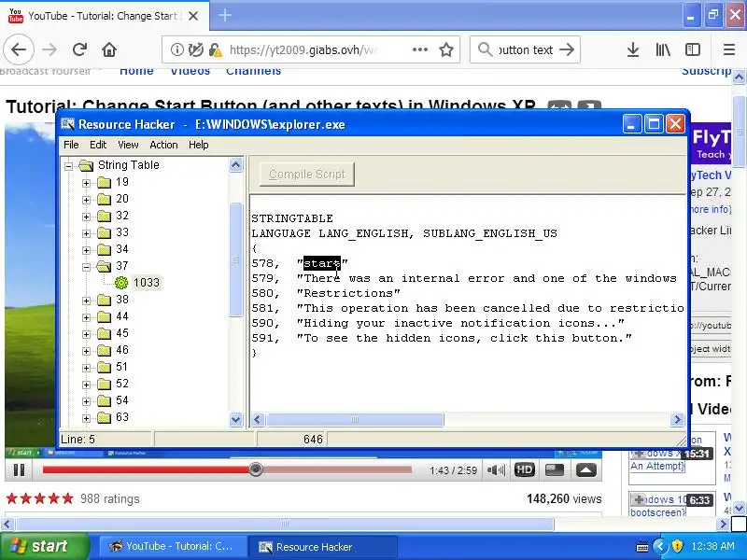Toggle HD quality on the video player
The image size is (747, 560).
[524, 470]
